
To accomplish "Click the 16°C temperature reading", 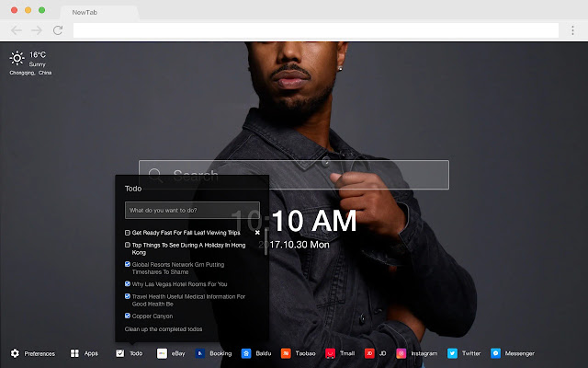I will click(38, 55).
